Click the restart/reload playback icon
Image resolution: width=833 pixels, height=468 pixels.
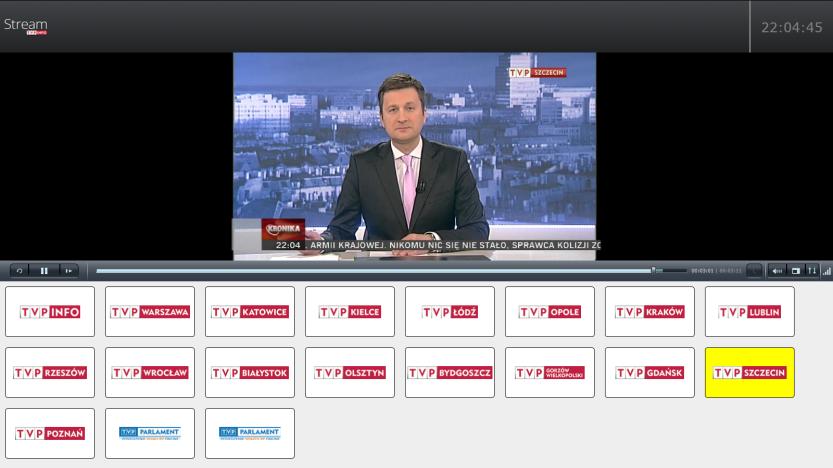(20, 271)
